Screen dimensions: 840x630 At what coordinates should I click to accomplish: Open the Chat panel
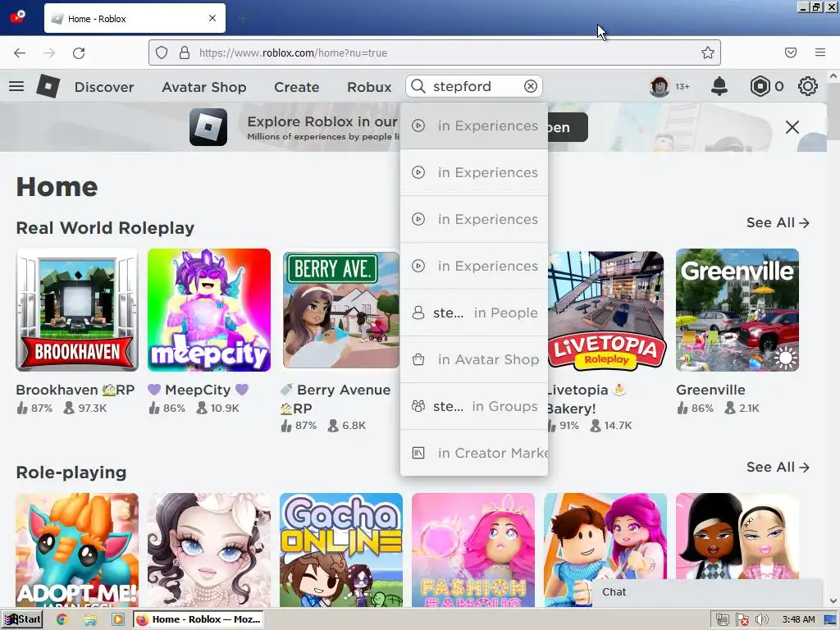[707, 592]
